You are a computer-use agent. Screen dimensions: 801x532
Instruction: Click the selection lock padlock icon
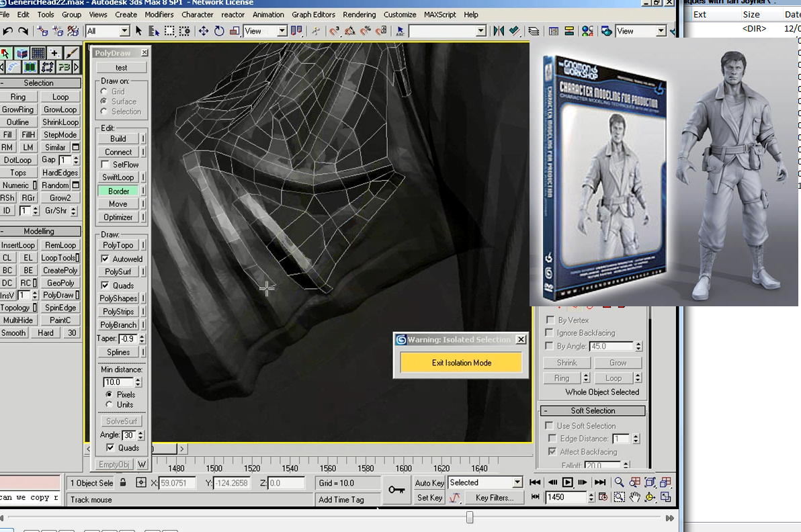tap(122, 482)
